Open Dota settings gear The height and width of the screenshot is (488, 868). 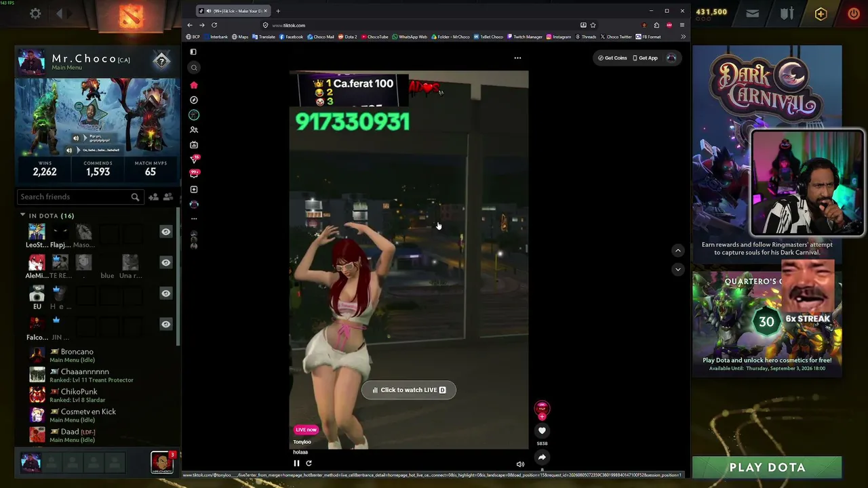click(35, 14)
